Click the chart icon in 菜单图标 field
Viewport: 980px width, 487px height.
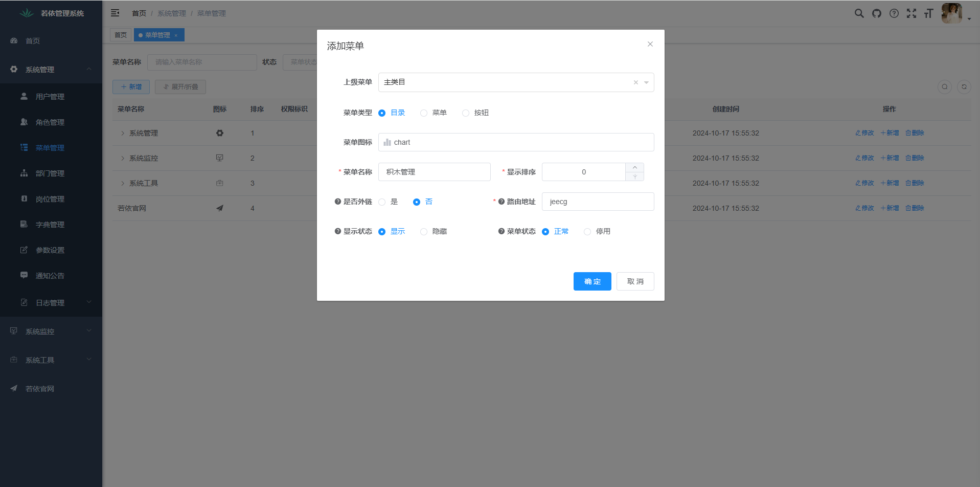pyautogui.click(x=388, y=142)
